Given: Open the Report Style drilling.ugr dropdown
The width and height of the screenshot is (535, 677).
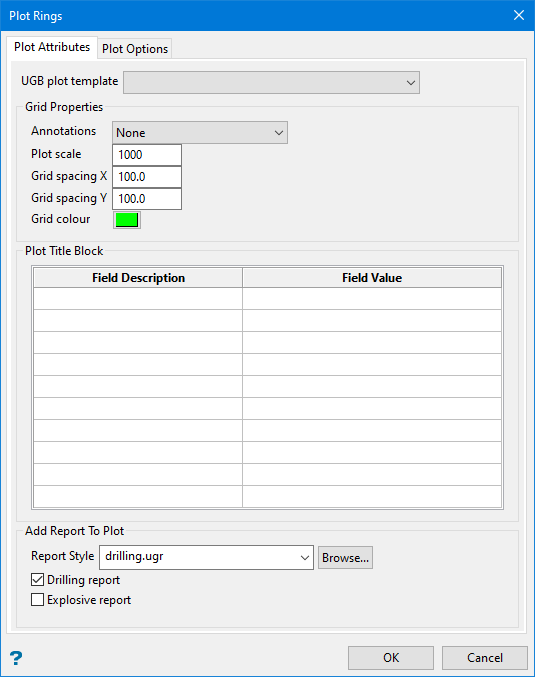Looking at the screenshot, I should 206,557.
